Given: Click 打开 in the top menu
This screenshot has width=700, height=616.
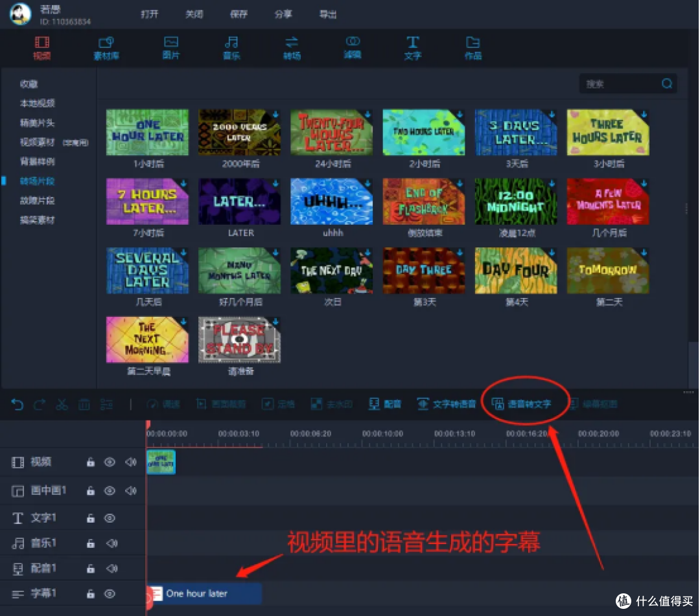Looking at the screenshot, I should 150,14.
